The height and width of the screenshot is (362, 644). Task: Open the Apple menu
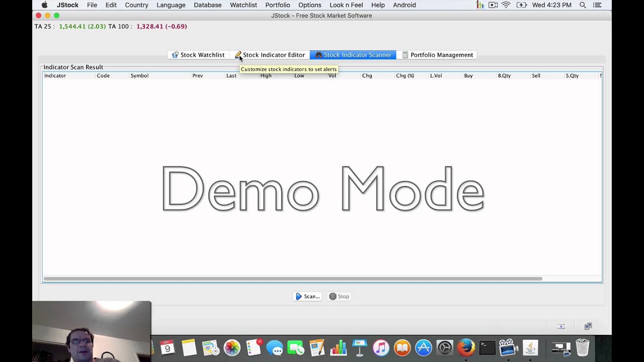[x=44, y=5]
